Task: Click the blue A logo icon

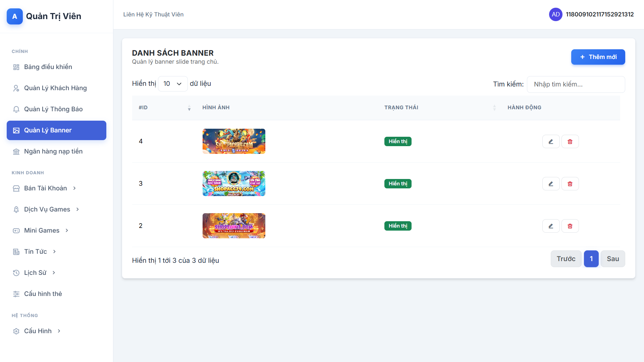Action: pos(15,16)
